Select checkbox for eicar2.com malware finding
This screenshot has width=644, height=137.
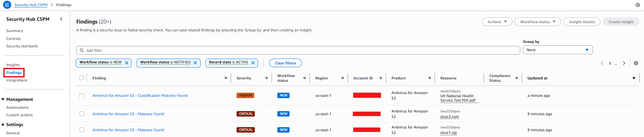click(x=82, y=113)
